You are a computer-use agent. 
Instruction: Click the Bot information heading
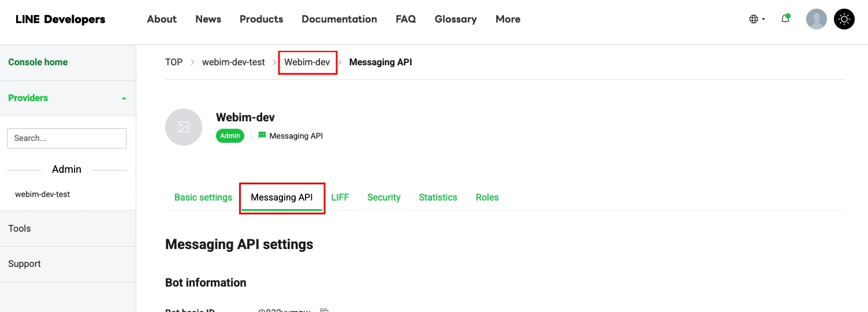(x=206, y=283)
